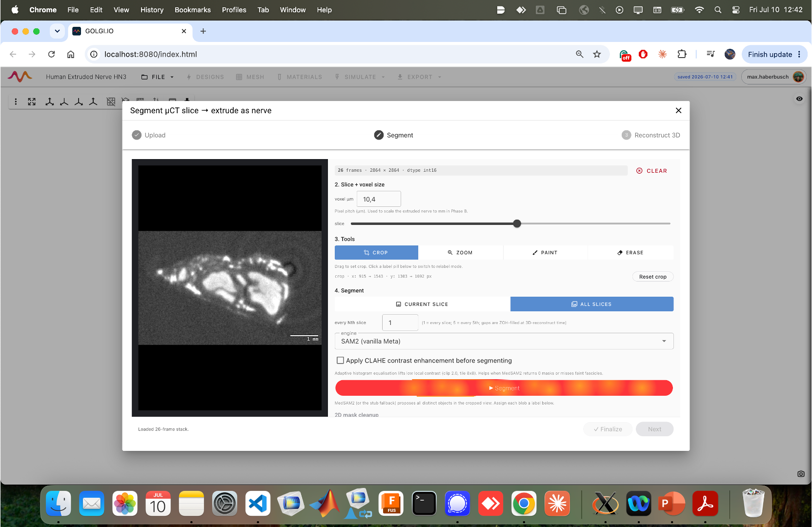Open the engine dropdown SAM2 (vanilla Meta)
The width and height of the screenshot is (812, 527).
[504, 341]
